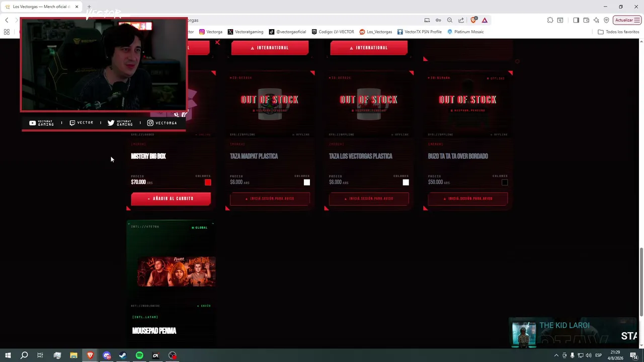Open the Windows Start menu

(8, 355)
